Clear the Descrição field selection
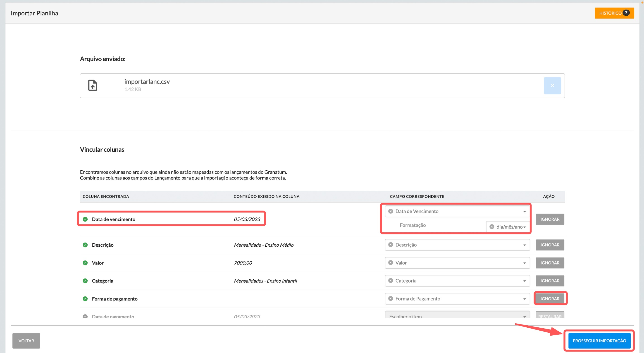The height and width of the screenshot is (353, 644). pos(391,245)
